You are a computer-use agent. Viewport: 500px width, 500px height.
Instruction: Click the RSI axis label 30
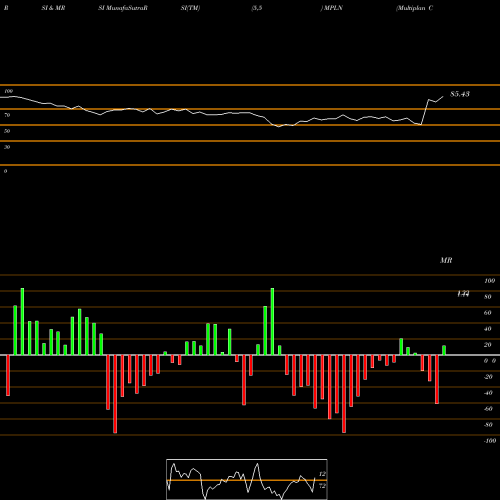(x=7, y=147)
